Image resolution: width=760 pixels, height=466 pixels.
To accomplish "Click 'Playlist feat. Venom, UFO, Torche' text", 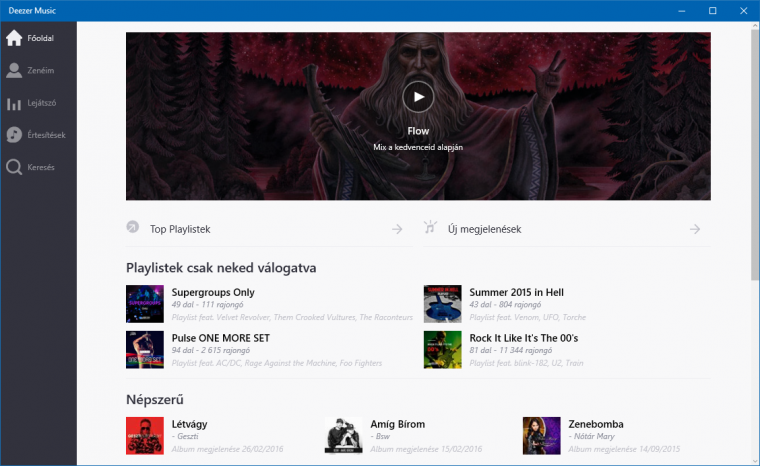I will pos(527,317).
